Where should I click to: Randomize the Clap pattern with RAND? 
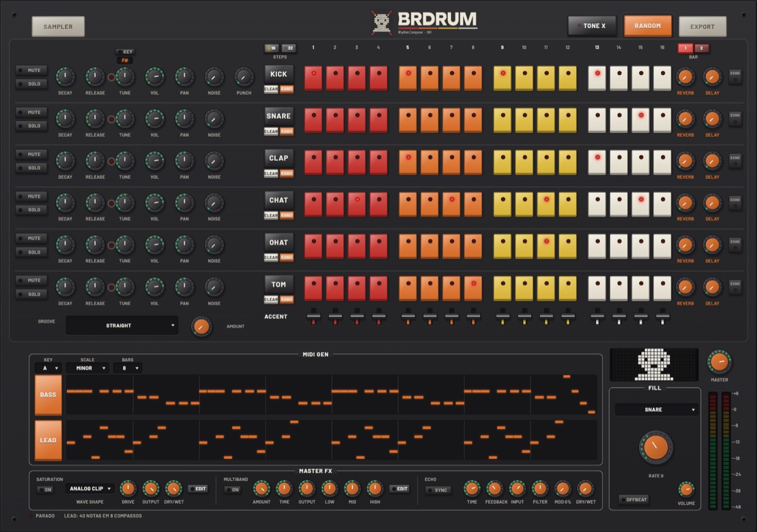286,173
